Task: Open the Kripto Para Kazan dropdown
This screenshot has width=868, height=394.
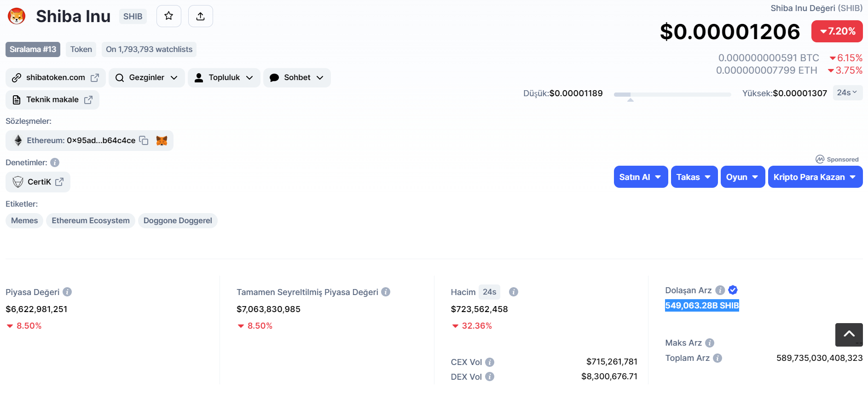Action: click(815, 177)
